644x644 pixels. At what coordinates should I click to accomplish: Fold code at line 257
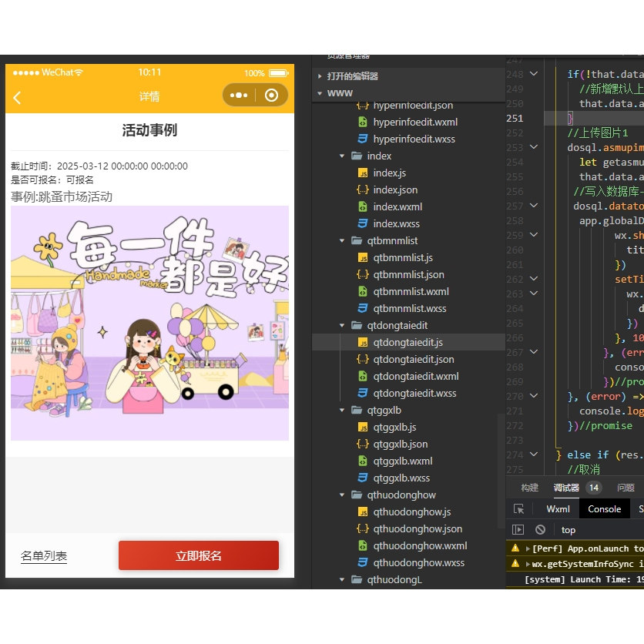click(x=534, y=206)
